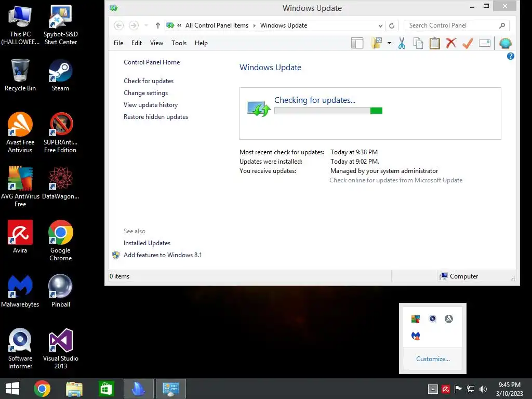This screenshot has width=532, height=399.
Task: Click Restore hidden updates
Action: (x=156, y=117)
